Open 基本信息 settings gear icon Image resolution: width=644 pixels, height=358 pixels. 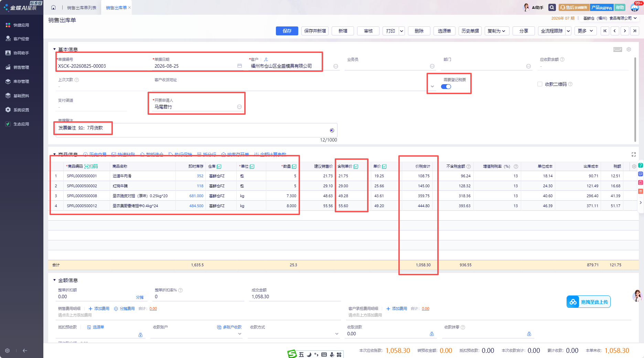(629, 49)
